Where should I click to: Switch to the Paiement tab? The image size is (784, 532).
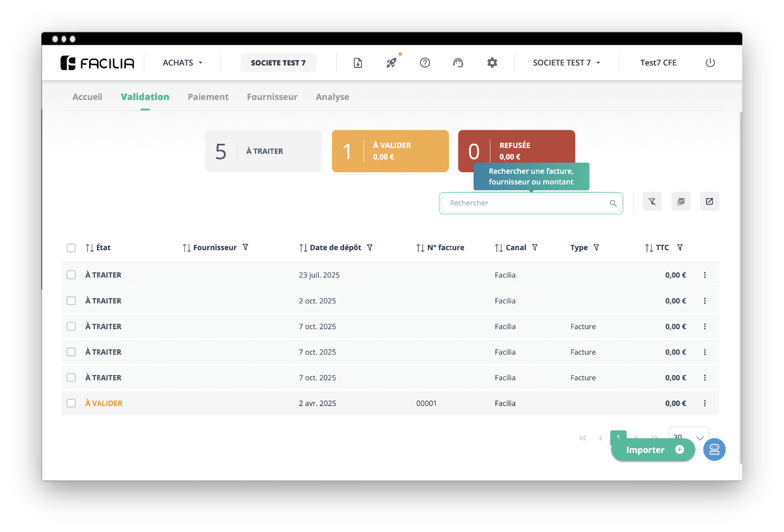[x=208, y=97]
